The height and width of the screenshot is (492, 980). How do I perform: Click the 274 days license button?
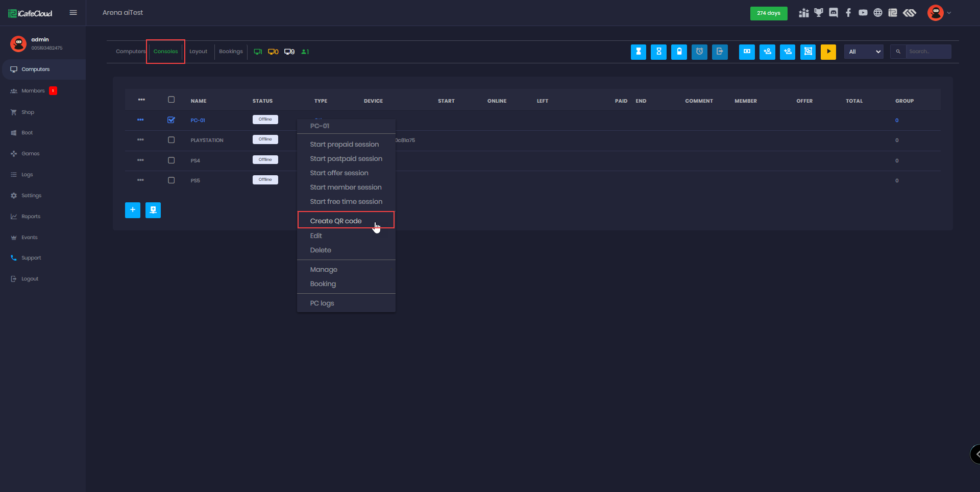(768, 13)
